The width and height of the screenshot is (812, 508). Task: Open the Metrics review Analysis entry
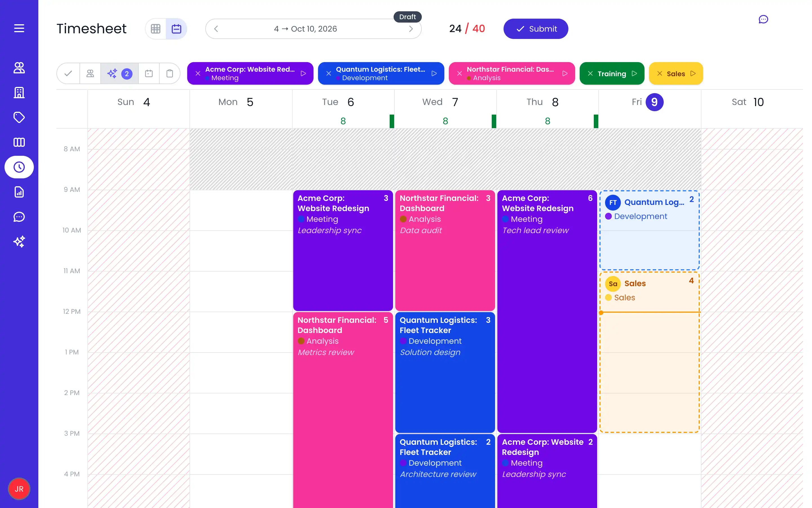point(343,410)
